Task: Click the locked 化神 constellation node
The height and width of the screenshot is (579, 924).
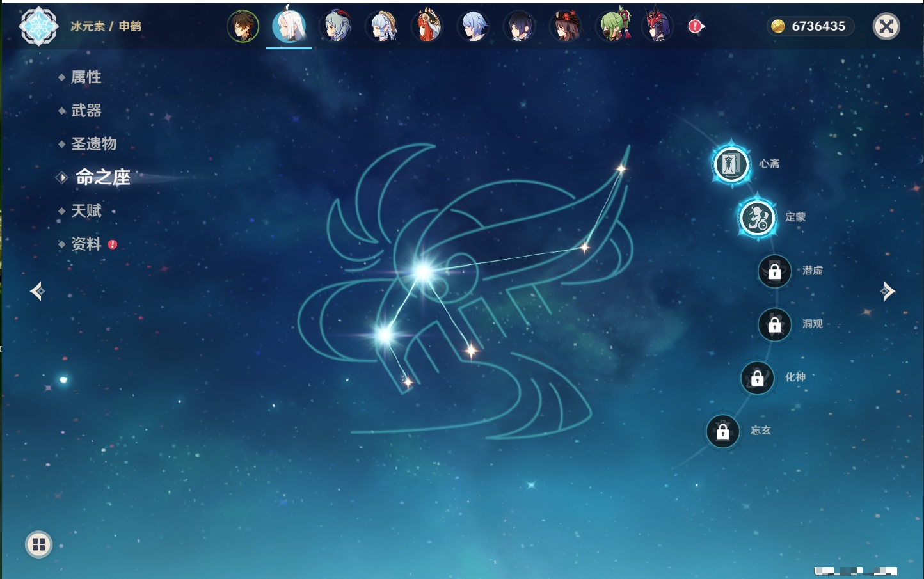Action: [x=757, y=377]
